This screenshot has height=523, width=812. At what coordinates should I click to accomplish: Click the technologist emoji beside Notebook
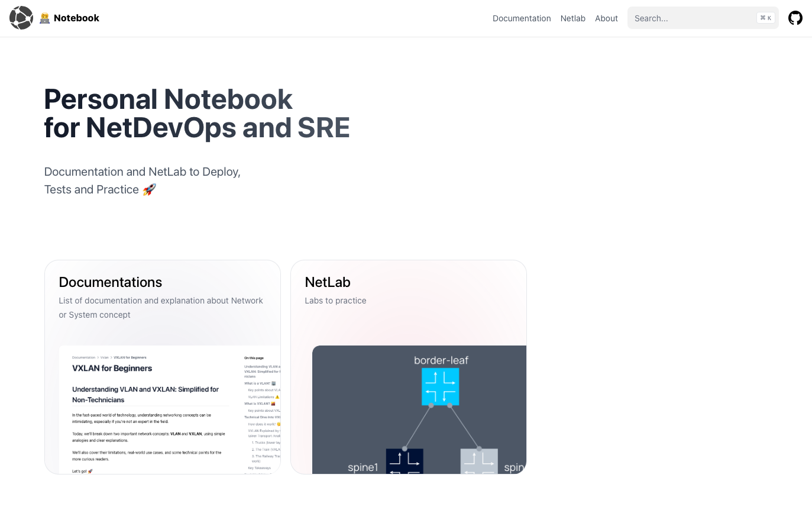45,18
